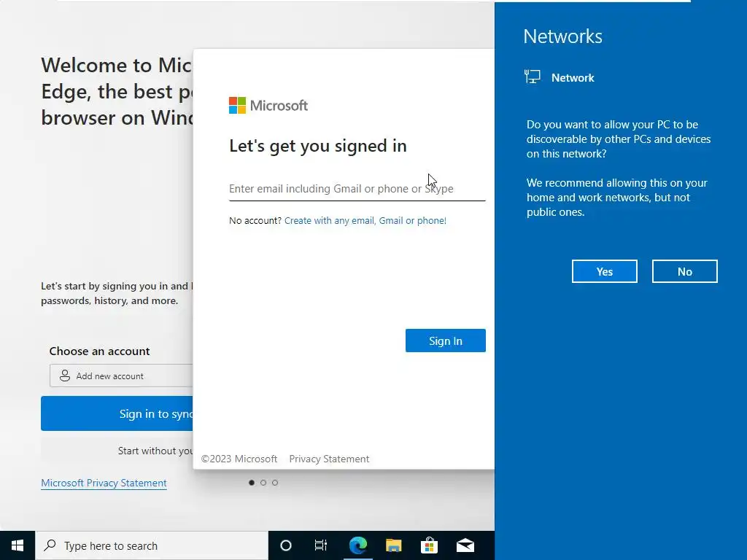Click the "No account?" text
This screenshot has width=747, height=560.
pos(255,220)
